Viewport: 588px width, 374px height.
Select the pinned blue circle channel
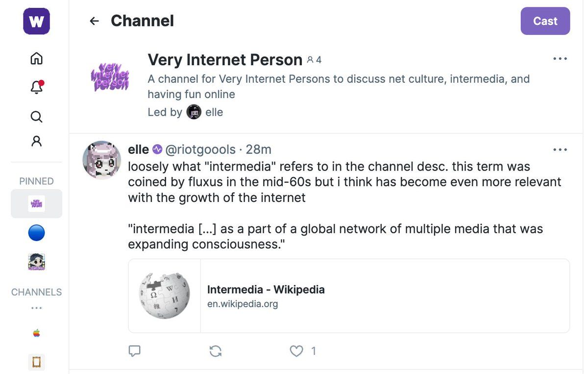pos(36,233)
